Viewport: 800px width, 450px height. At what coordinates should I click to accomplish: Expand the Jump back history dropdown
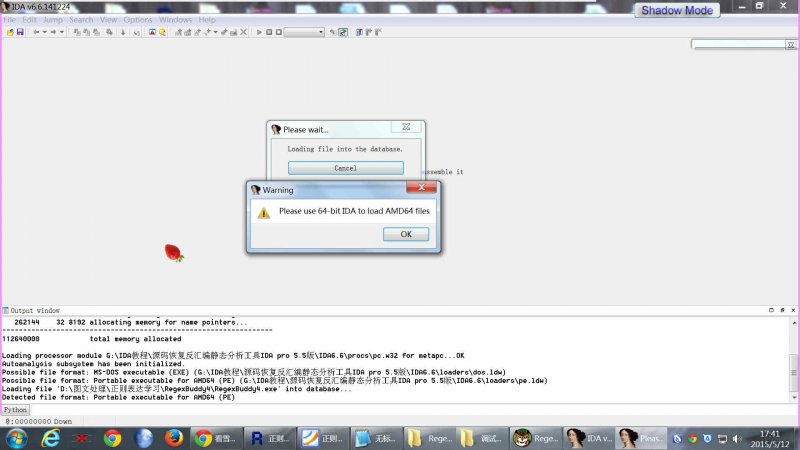[x=44, y=32]
